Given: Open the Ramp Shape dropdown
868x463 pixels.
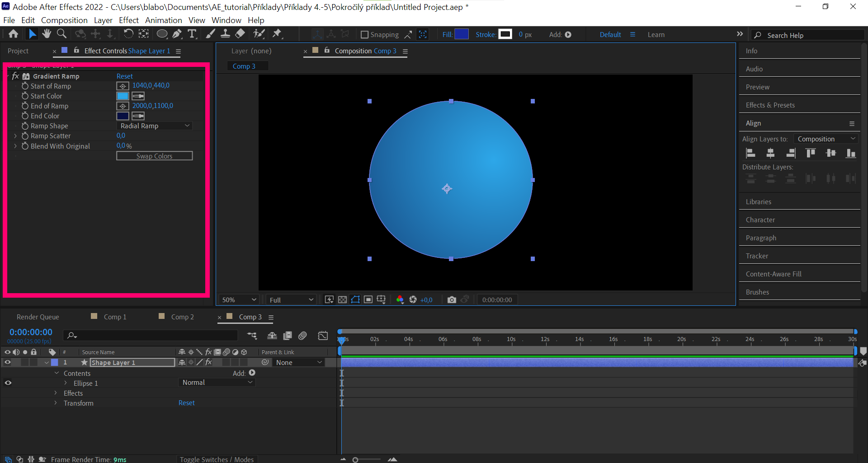Looking at the screenshot, I should point(155,126).
